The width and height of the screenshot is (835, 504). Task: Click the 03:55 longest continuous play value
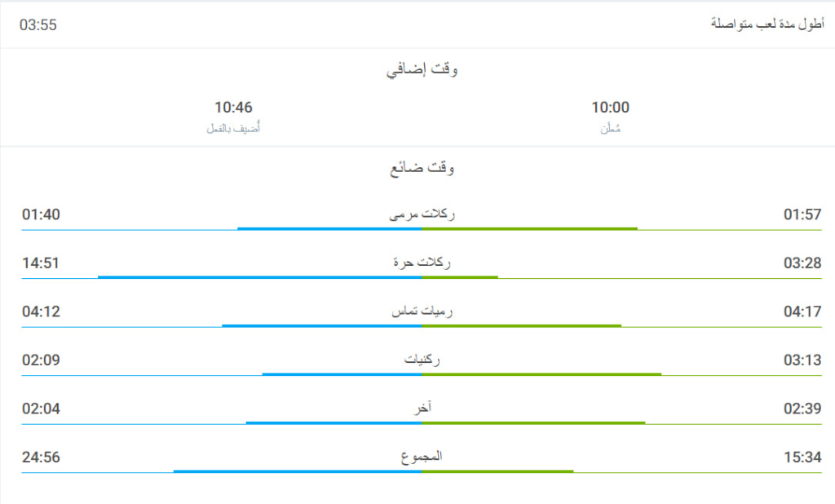pos(38,24)
